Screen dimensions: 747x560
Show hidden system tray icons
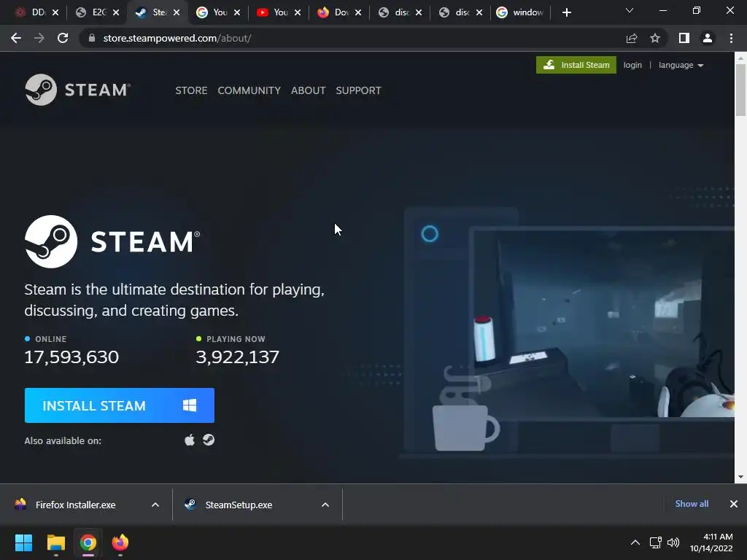click(635, 542)
